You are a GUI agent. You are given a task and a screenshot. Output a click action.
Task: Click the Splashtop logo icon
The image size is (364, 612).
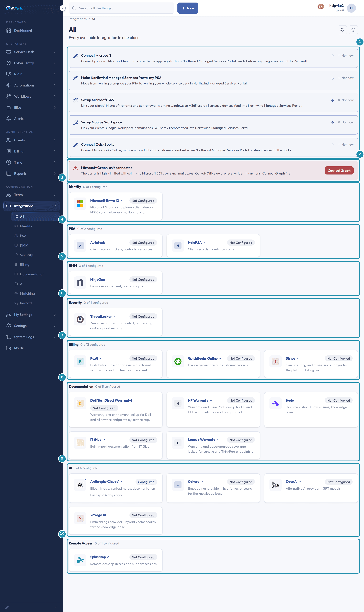point(80,560)
